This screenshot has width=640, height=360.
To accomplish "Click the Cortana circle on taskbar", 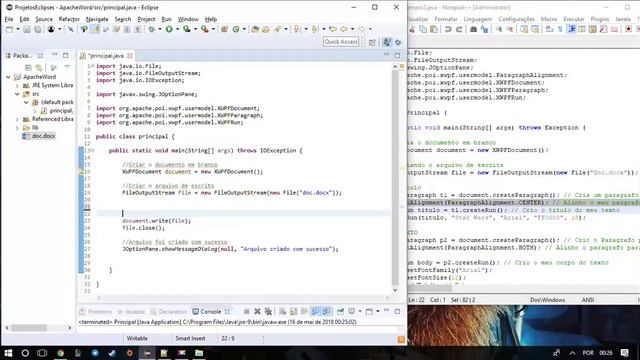I will [x=25, y=353].
